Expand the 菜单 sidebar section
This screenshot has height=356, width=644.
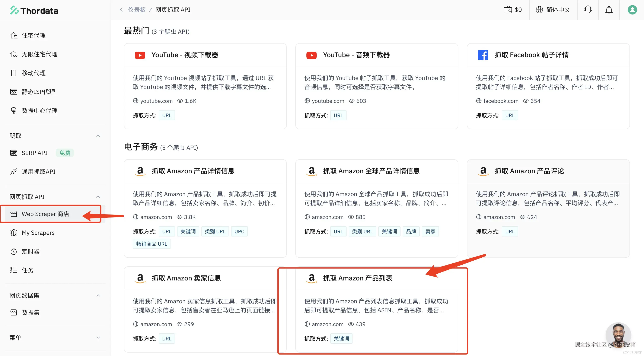tap(98, 337)
